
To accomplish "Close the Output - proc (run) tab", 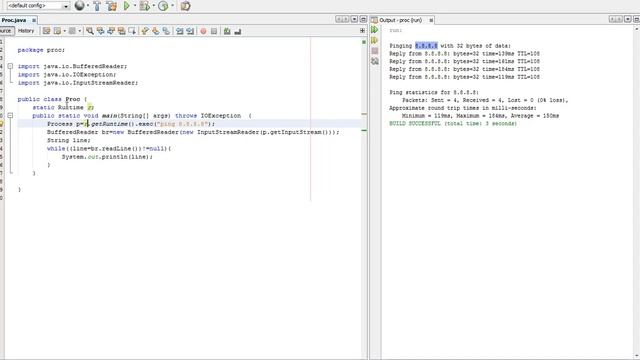I will pos(431,20).
